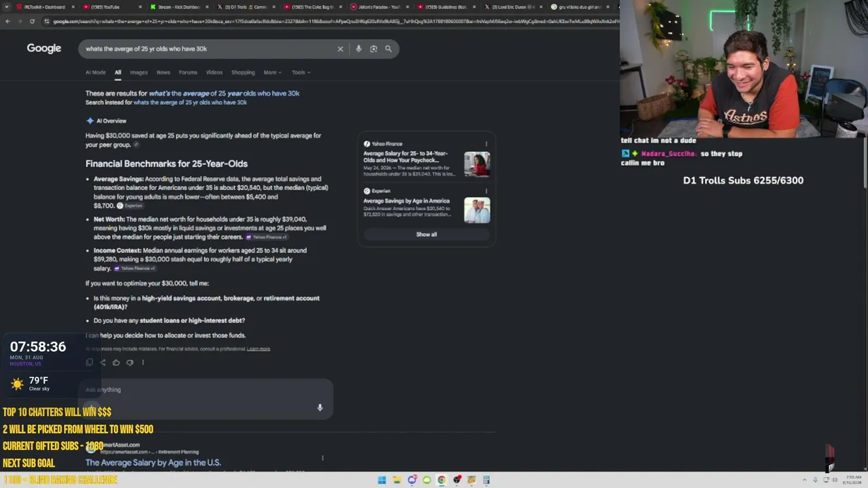Image resolution: width=868 pixels, height=488 pixels.
Task: Open Google Chrome in the taskbar
Action: (441, 480)
